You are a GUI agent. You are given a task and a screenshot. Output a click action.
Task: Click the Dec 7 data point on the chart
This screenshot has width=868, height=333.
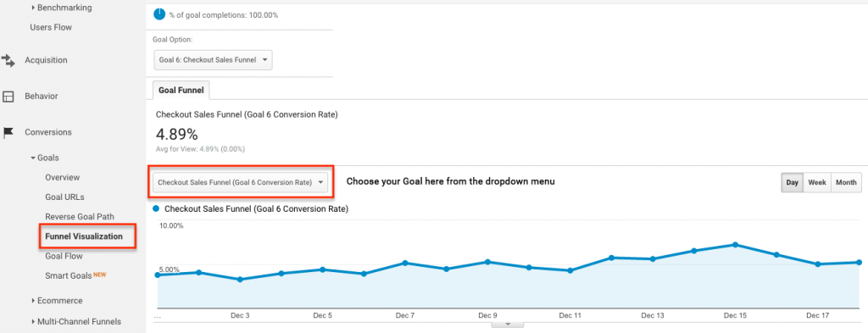click(405, 263)
